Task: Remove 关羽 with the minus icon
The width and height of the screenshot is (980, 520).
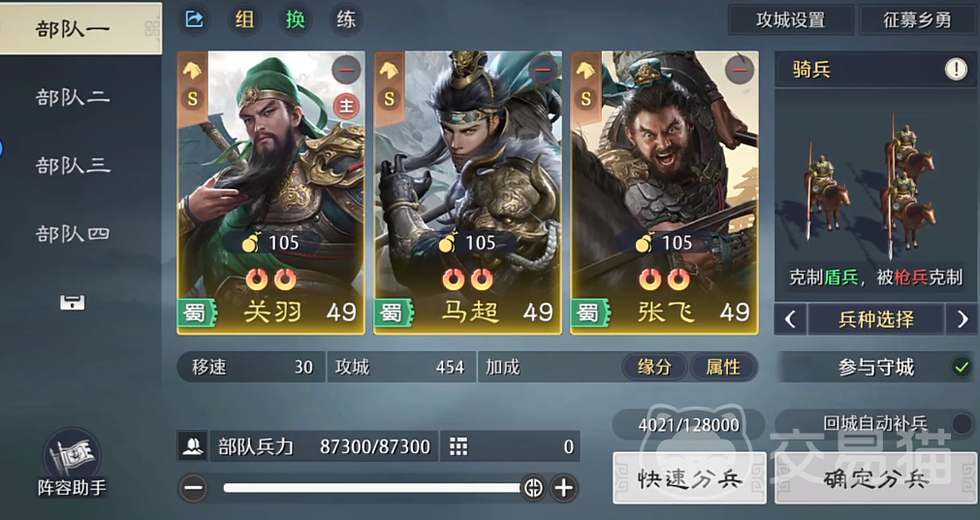Action: click(x=346, y=70)
